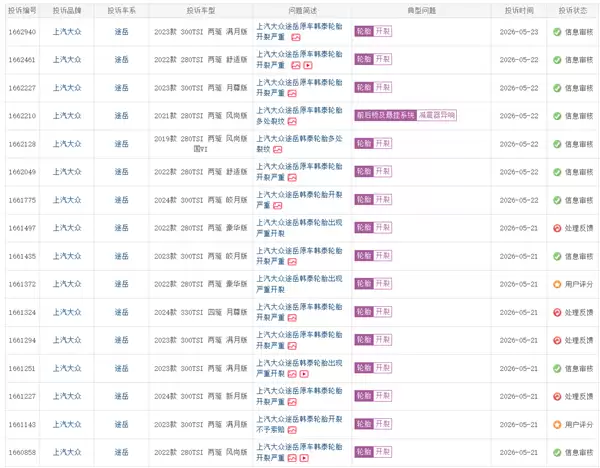The image size is (600, 468).
Task: Click 前后桥及悬挂系统 减震器异响 tag in row 1662210
Action: click(x=406, y=116)
